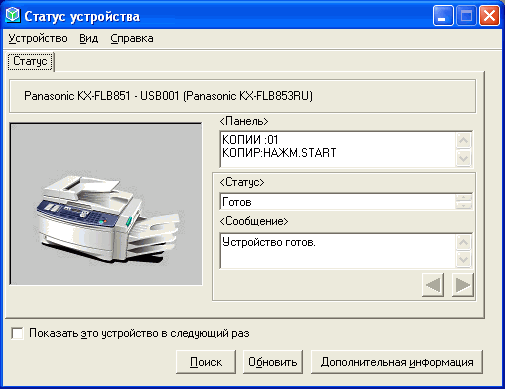Click the previous message left arrow button
This screenshot has width=512, height=389.
click(x=433, y=285)
